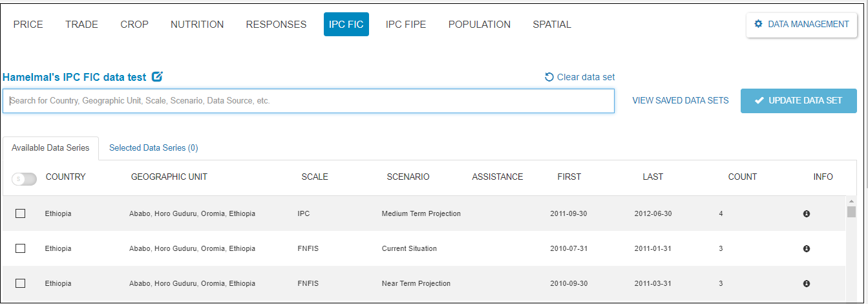This screenshot has width=868, height=304.
Task: Open the Available Data Series tab
Action: (x=50, y=148)
